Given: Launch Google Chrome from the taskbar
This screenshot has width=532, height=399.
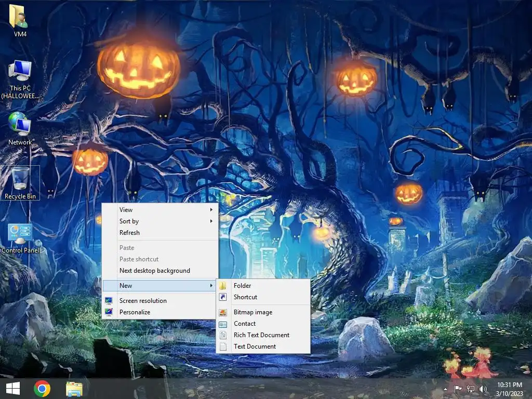Looking at the screenshot, I should [42, 389].
